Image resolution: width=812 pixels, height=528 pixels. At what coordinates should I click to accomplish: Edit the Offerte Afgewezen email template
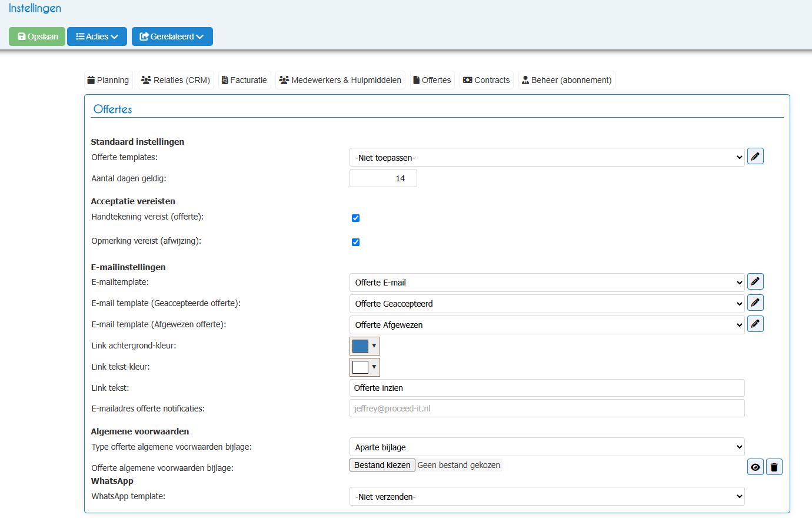click(755, 324)
